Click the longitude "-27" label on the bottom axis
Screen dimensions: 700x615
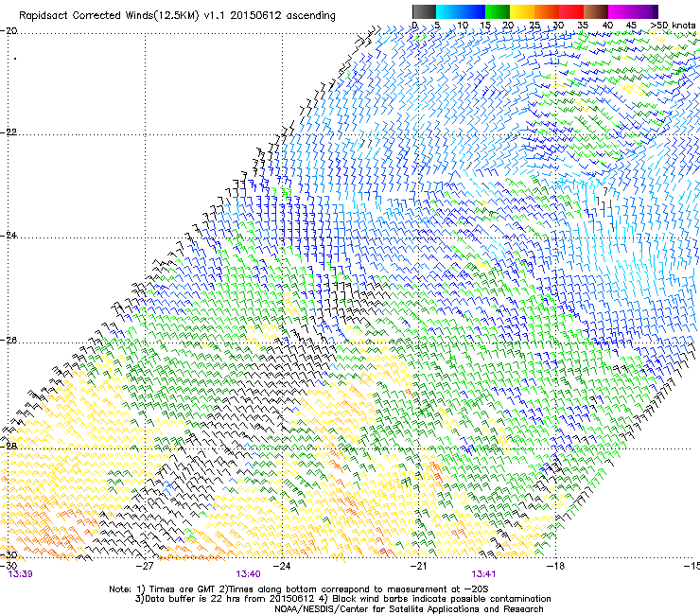pos(145,566)
